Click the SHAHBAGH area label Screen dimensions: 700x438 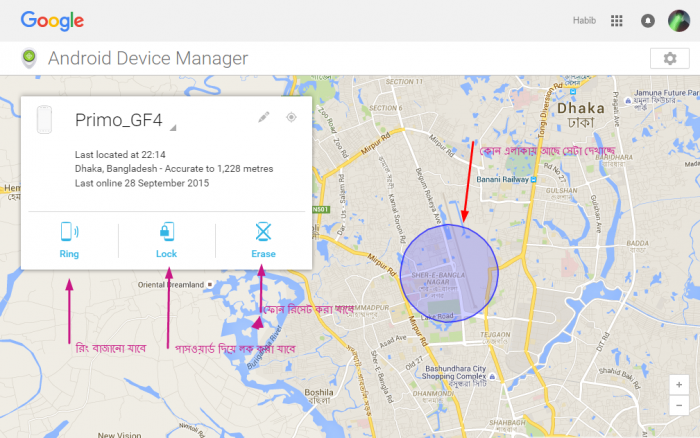507,422
